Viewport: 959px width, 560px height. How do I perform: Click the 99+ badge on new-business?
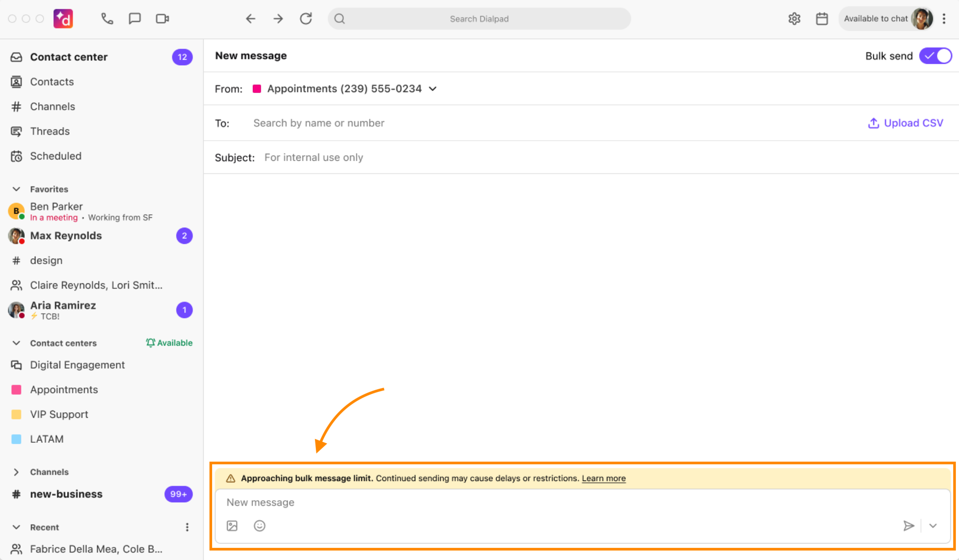178,494
